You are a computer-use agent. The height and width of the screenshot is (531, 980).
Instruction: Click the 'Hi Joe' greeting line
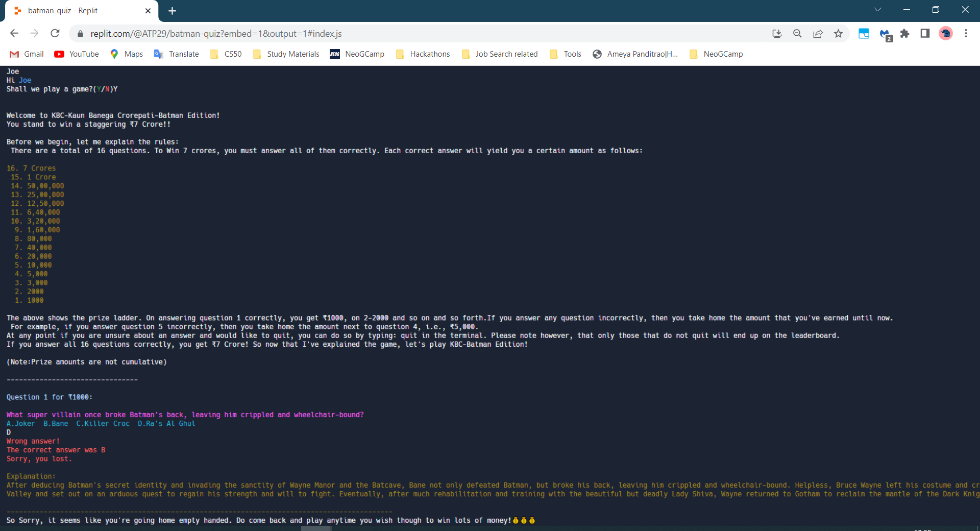tap(19, 80)
